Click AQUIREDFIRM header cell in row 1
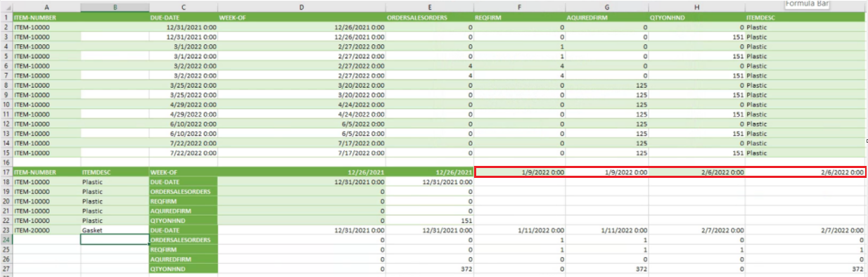 click(x=607, y=17)
